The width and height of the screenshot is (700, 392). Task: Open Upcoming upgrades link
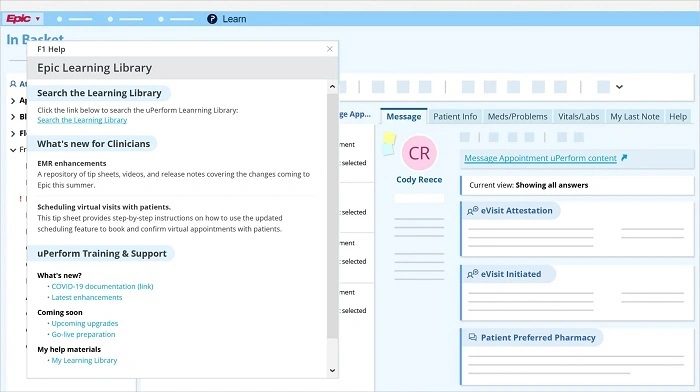point(85,323)
